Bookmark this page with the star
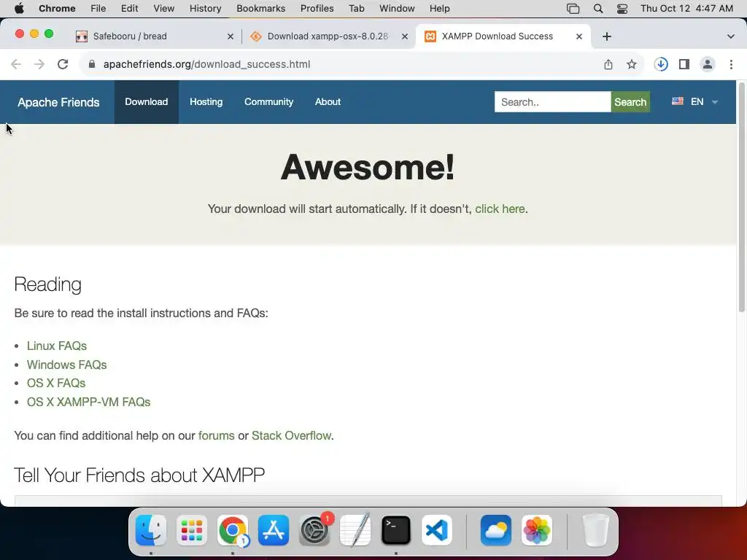This screenshot has width=747, height=560. tap(632, 64)
